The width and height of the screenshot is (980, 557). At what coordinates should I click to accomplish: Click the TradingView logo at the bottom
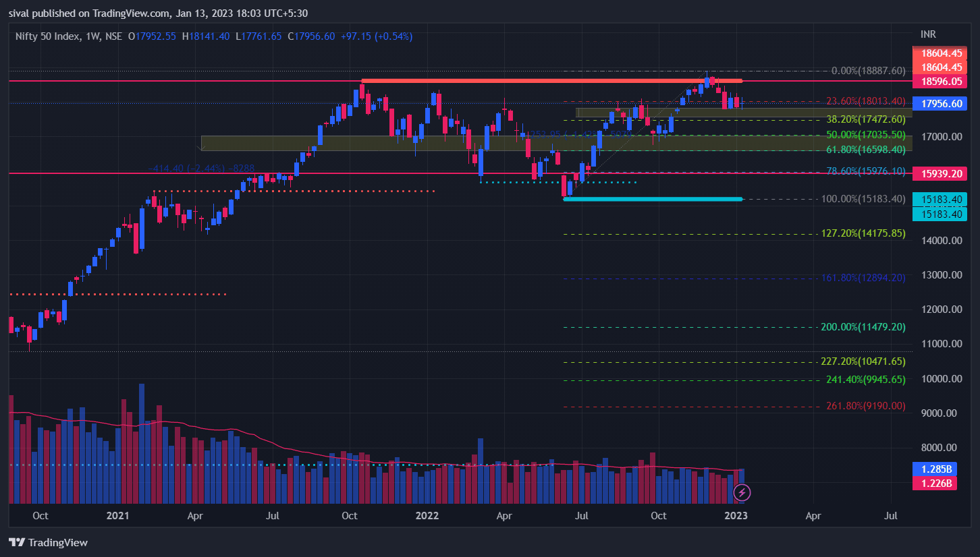tap(48, 542)
